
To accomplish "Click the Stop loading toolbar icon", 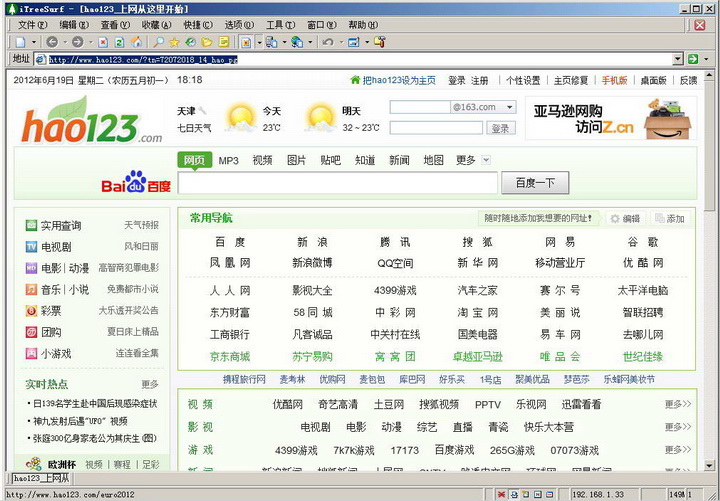I will 103,42.
